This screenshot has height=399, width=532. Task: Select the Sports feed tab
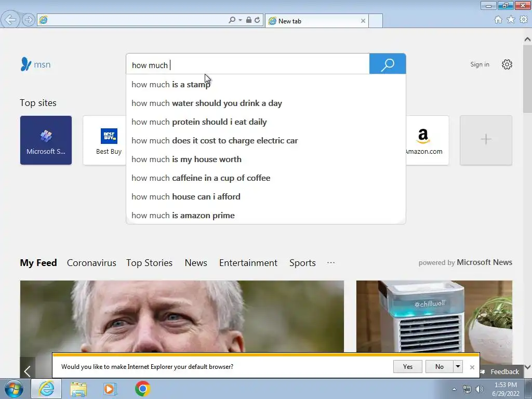(302, 262)
